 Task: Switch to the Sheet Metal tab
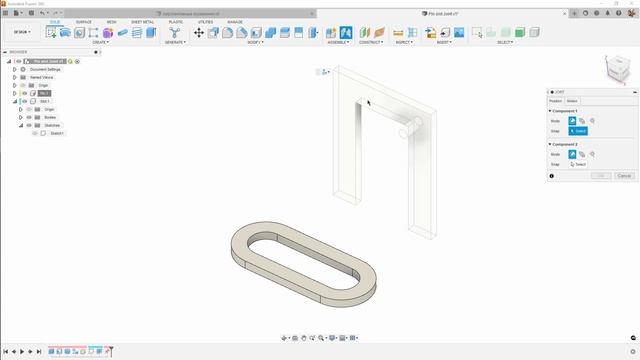(x=142, y=22)
